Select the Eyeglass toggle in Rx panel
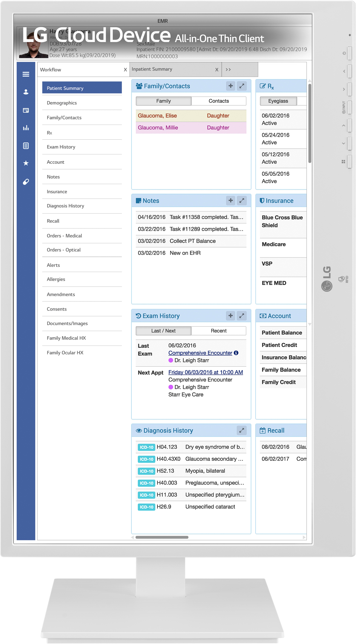The height and width of the screenshot is (644, 356). [278, 101]
